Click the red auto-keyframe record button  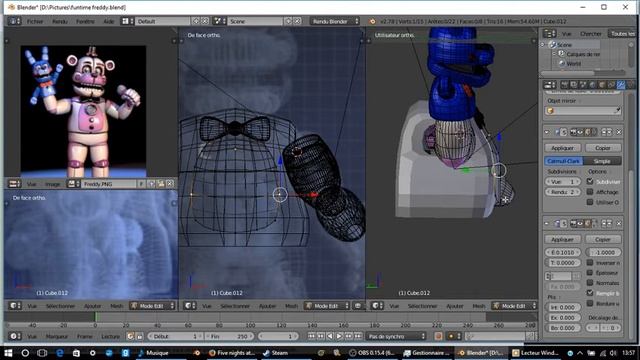pos(438,336)
